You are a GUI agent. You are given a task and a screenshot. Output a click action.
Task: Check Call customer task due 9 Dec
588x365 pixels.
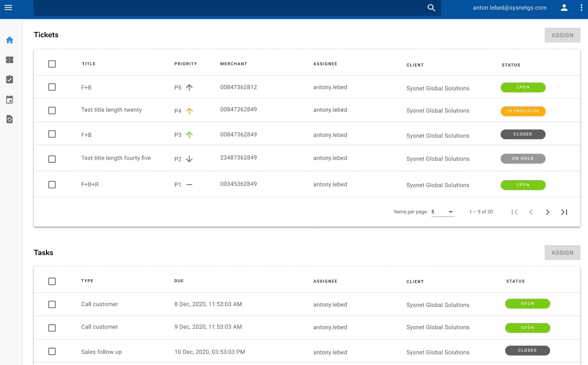(x=52, y=328)
